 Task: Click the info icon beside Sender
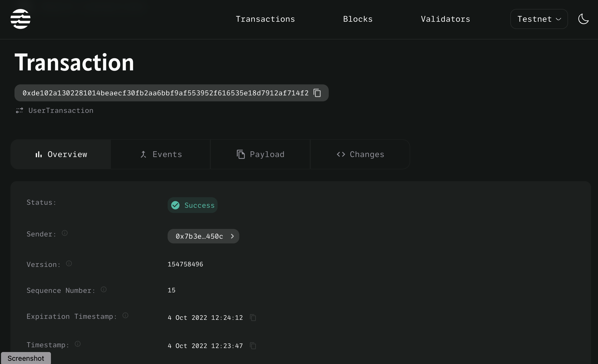coord(65,233)
